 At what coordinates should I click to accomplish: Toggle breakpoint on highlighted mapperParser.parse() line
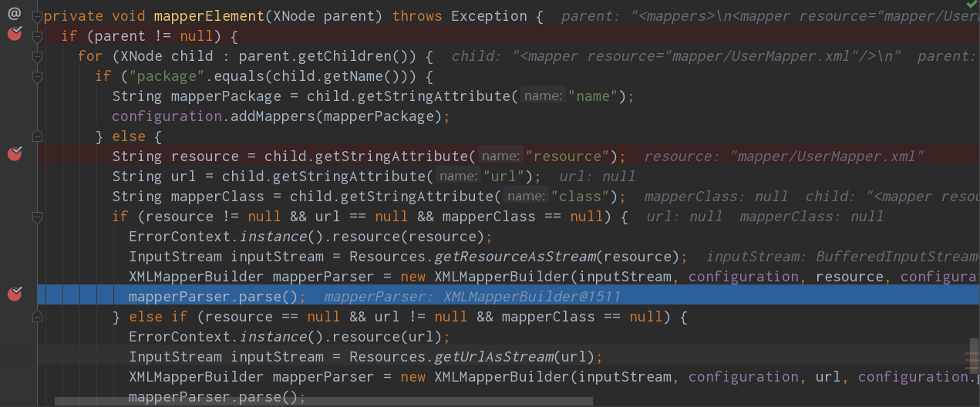point(15,294)
